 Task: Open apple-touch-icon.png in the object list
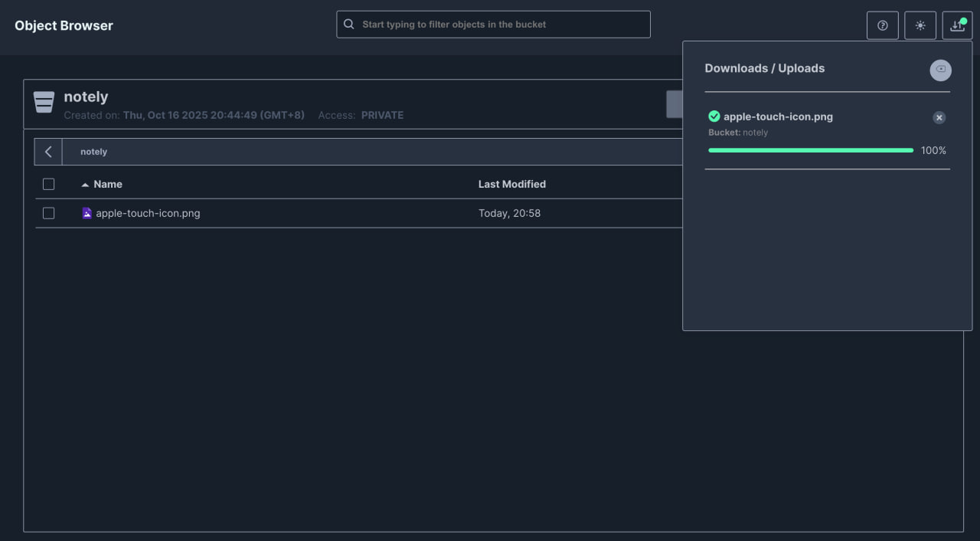[x=148, y=213]
